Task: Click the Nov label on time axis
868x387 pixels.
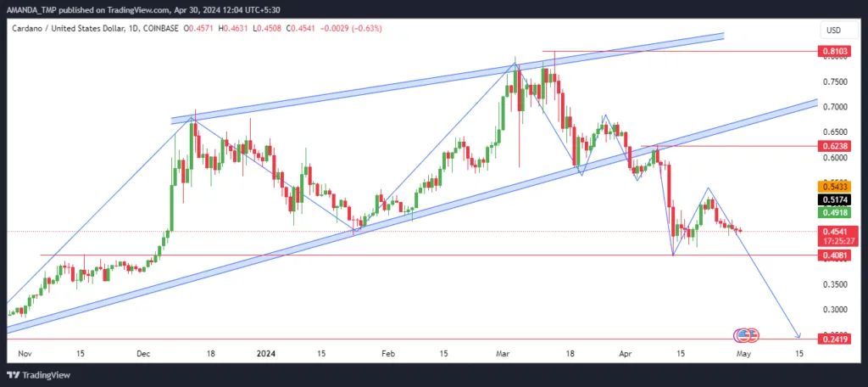Action: tap(26, 353)
